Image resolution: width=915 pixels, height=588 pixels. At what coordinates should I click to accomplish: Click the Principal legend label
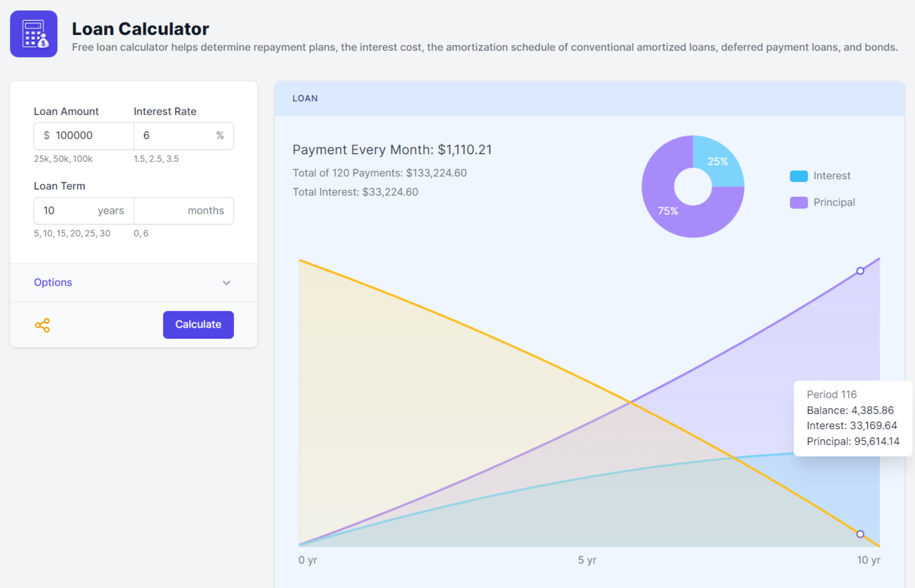coord(834,203)
